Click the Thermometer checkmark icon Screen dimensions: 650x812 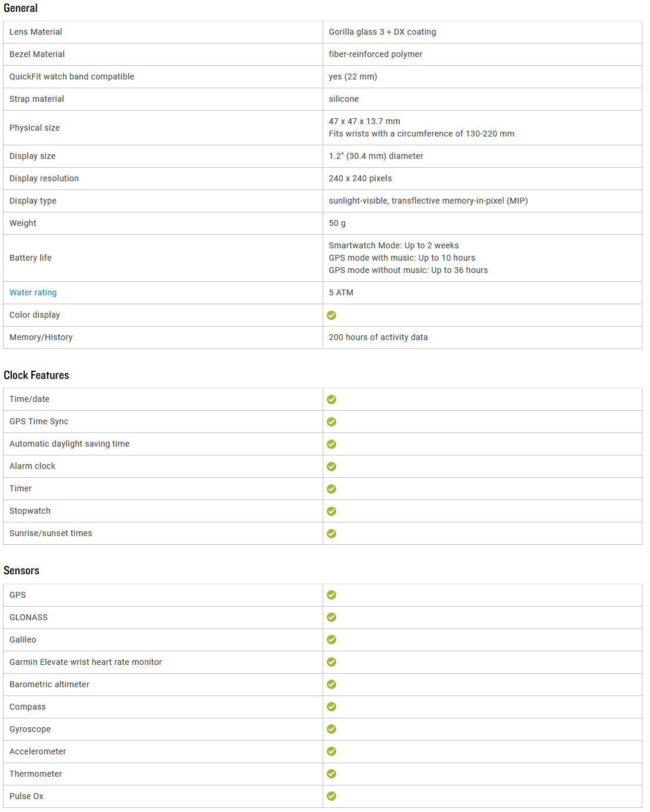(331, 774)
